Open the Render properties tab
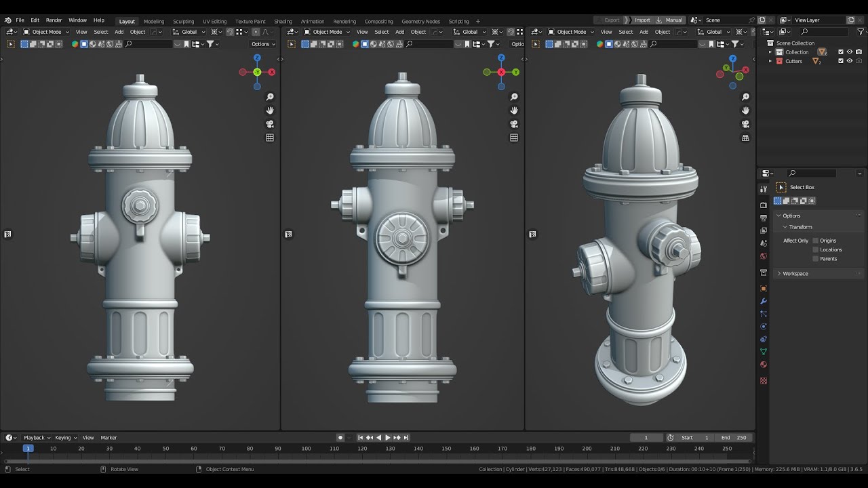 pyautogui.click(x=764, y=205)
